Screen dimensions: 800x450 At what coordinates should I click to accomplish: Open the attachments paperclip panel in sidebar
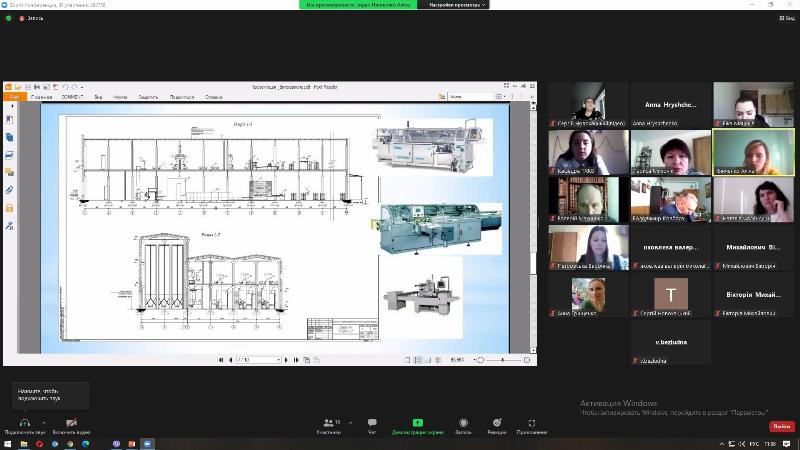pyautogui.click(x=9, y=189)
